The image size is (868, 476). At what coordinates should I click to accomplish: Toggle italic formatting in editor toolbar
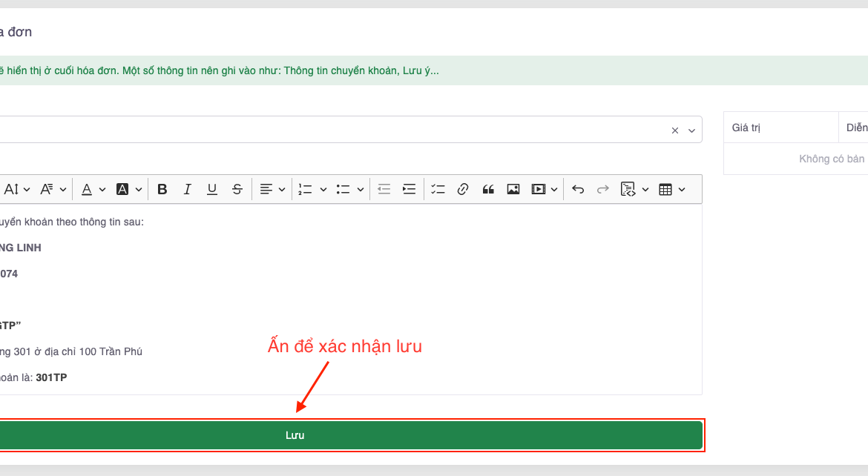coord(187,189)
